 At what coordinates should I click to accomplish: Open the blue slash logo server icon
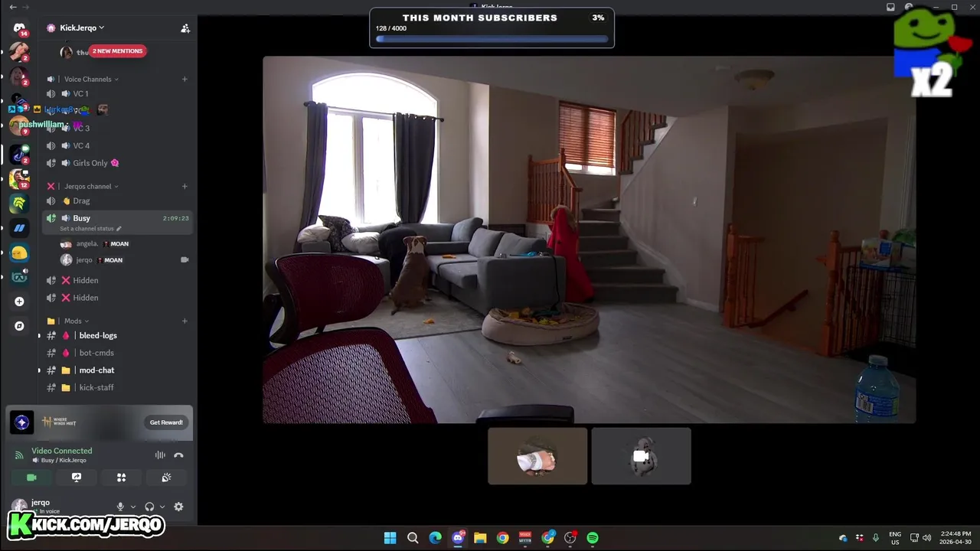19,228
